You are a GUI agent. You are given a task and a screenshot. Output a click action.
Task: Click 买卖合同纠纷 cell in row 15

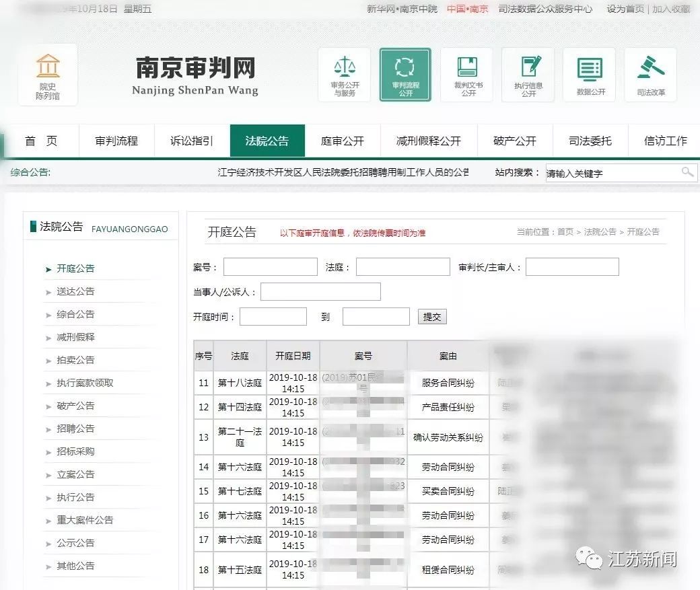448,491
